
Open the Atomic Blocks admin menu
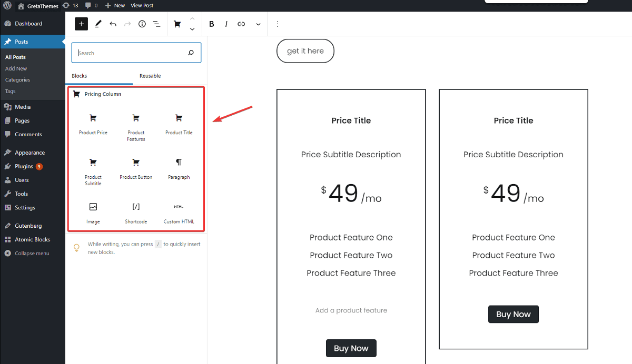(x=31, y=239)
